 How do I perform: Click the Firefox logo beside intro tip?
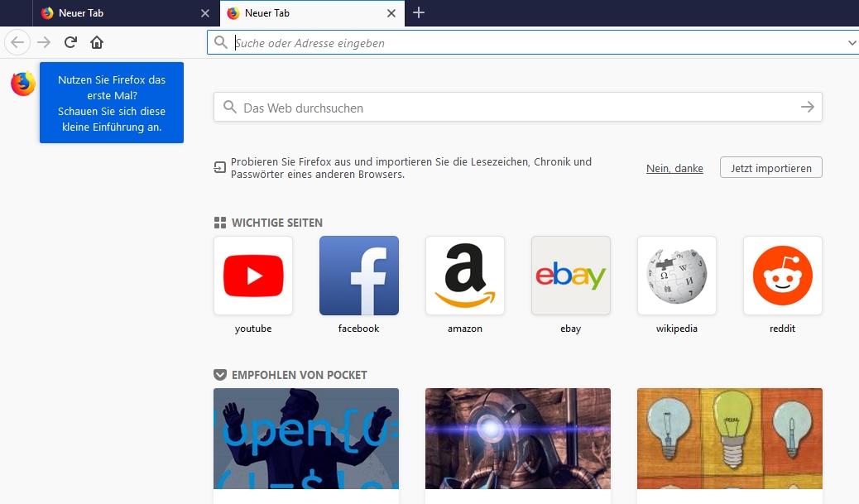pyautogui.click(x=23, y=84)
